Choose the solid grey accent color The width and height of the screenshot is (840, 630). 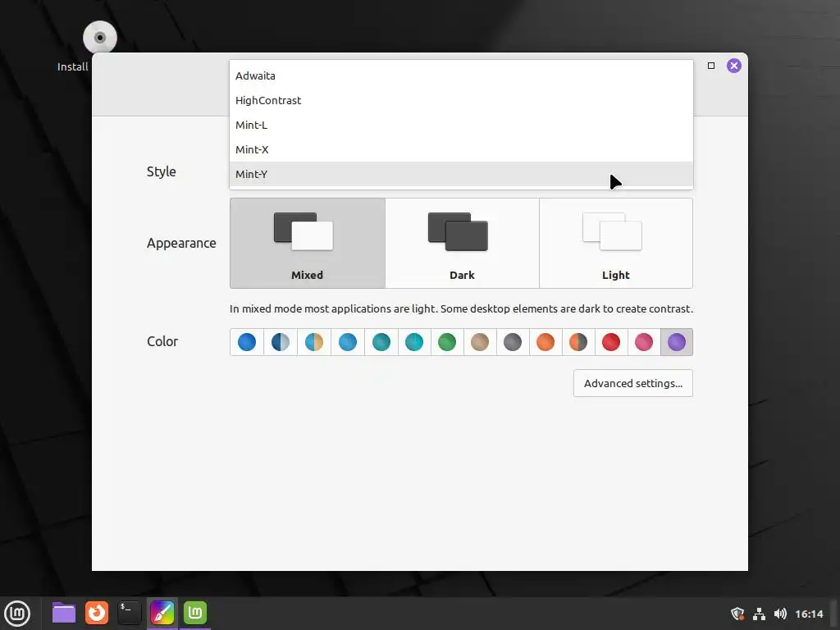click(x=513, y=342)
